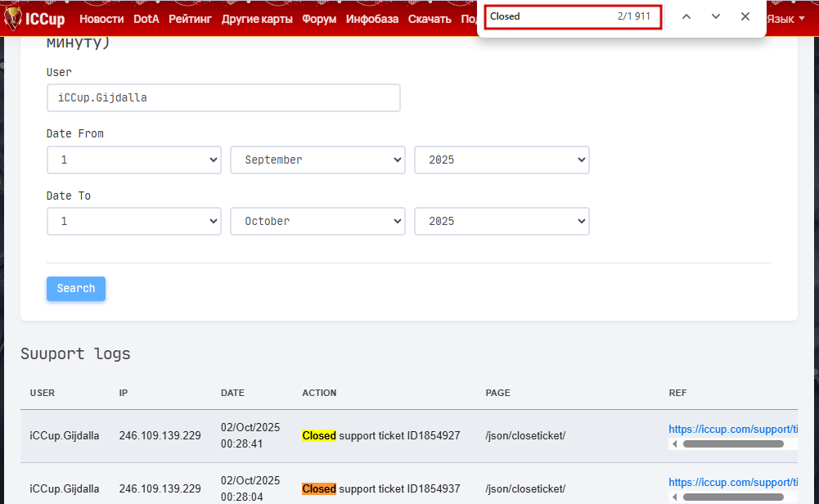Open Date From day dropdown
This screenshot has width=819, height=504.
click(134, 160)
